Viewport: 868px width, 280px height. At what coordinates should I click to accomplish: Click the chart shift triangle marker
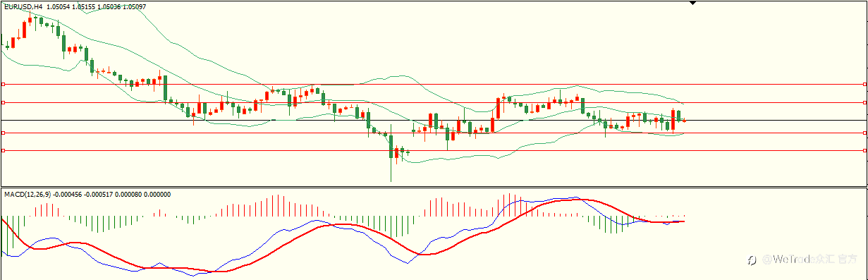[692, 3]
